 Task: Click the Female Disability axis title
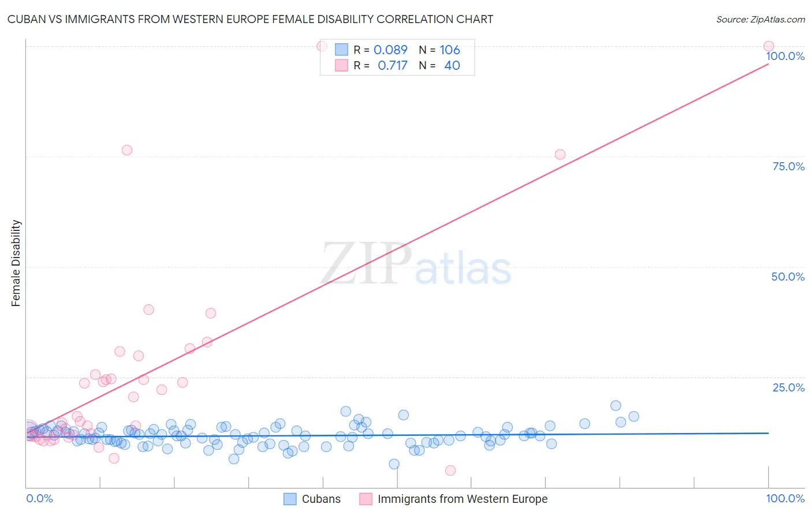(16, 263)
